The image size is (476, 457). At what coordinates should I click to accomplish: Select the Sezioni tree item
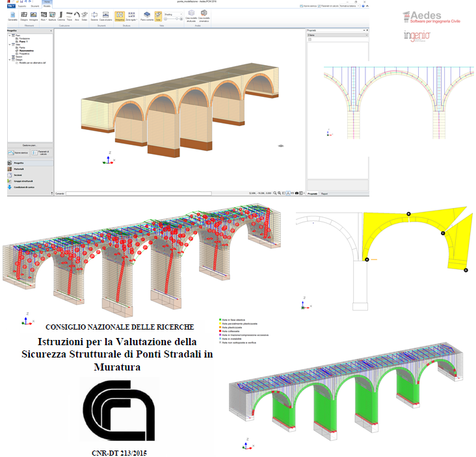(x=19, y=57)
